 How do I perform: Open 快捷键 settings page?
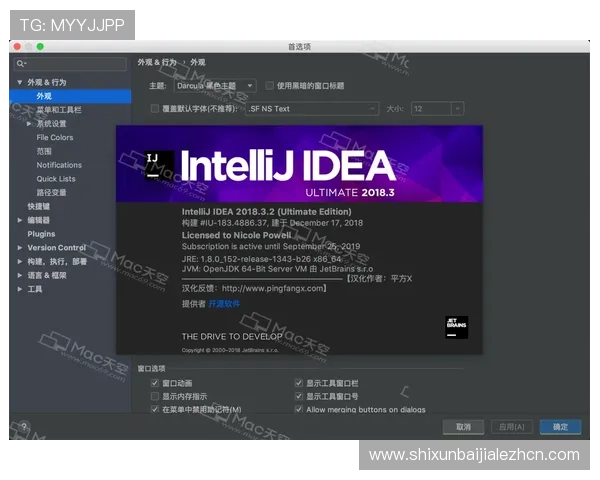point(39,206)
